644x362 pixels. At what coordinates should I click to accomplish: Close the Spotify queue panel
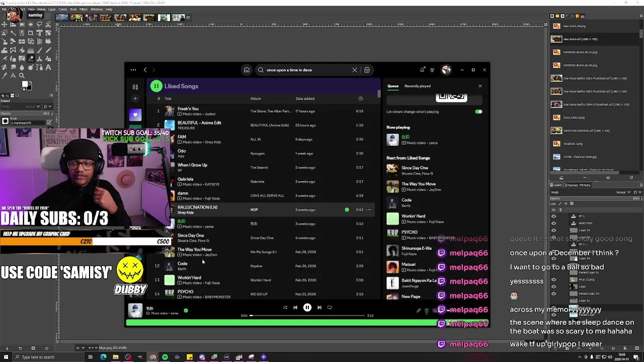[x=480, y=86]
